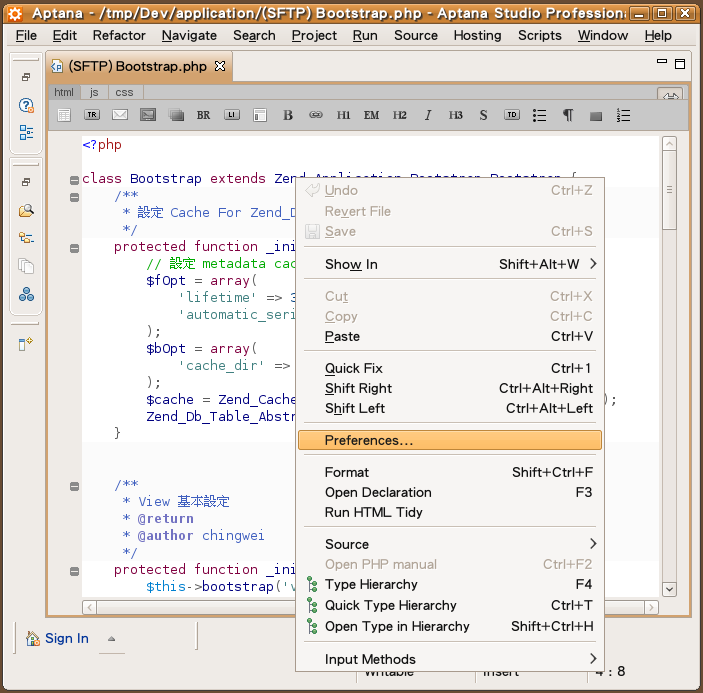Open the stacked pages icon in the sidebar

(26, 266)
